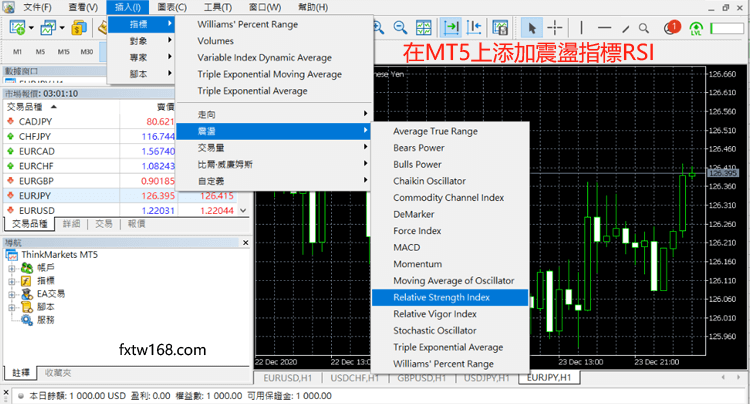The height and width of the screenshot is (404, 750).
Task: Toggle chart auto-scroll to latest bar
Action: point(453,27)
